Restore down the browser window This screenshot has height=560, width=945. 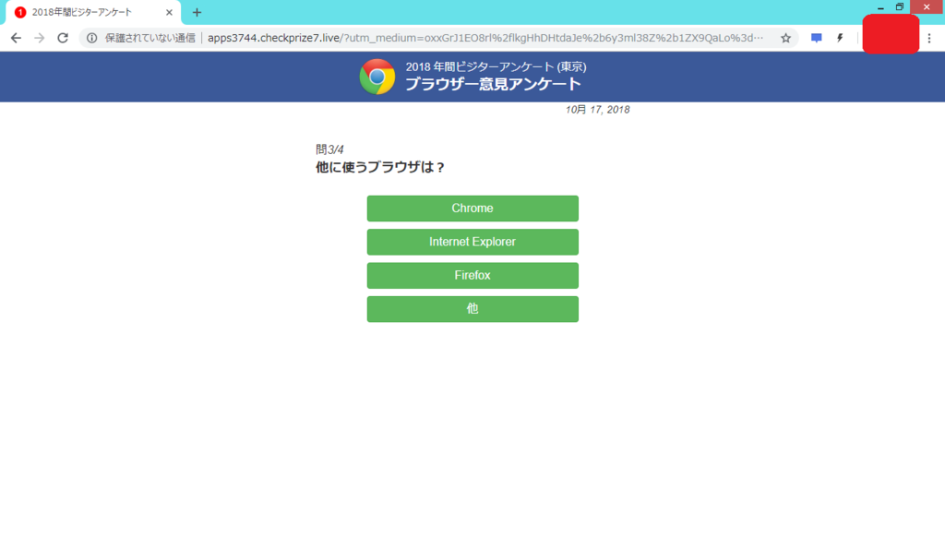click(x=899, y=7)
